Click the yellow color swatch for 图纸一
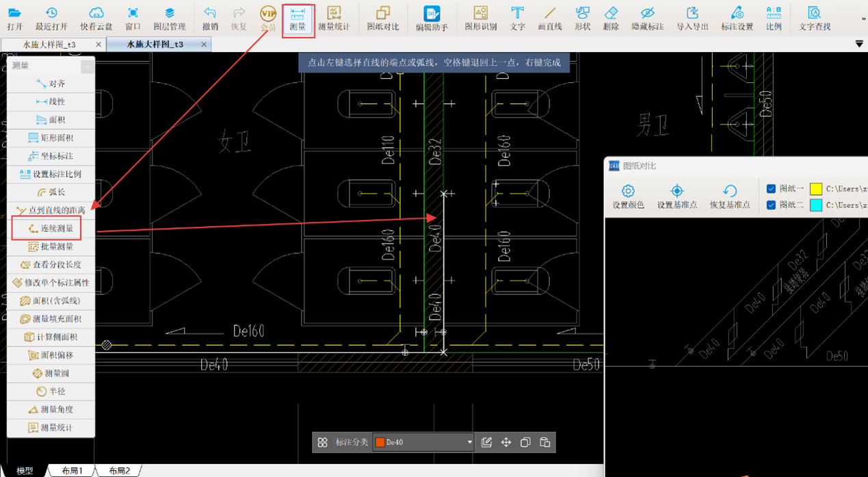The image size is (868, 477). tap(815, 189)
